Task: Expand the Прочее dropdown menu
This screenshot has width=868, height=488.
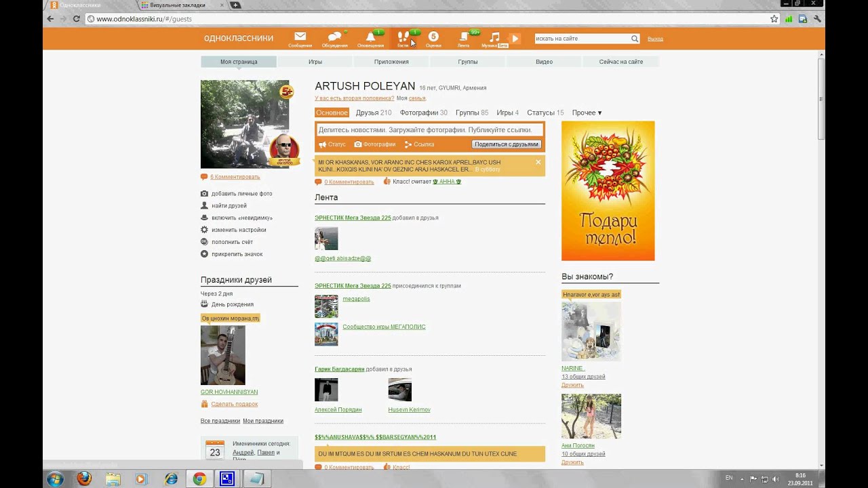Action: pyautogui.click(x=587, y=113)
